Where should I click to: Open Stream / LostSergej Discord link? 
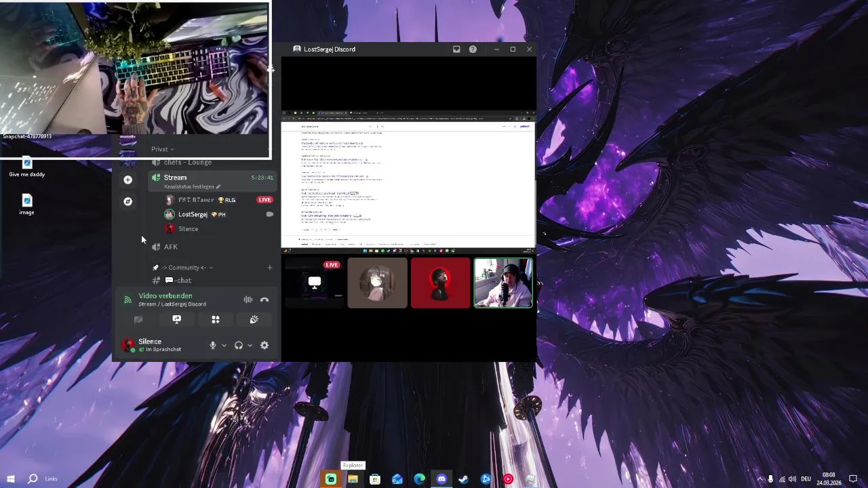click(172, 304)
